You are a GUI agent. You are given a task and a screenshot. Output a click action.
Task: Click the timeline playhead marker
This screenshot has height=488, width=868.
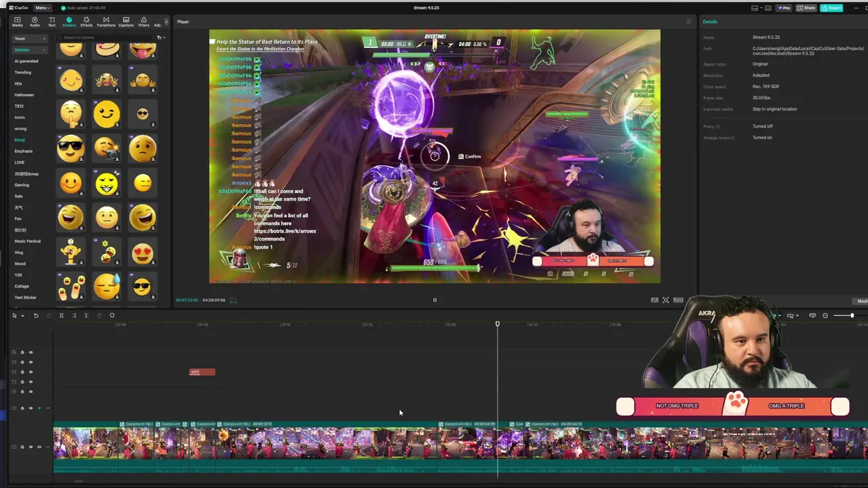(x=497, y=324)
